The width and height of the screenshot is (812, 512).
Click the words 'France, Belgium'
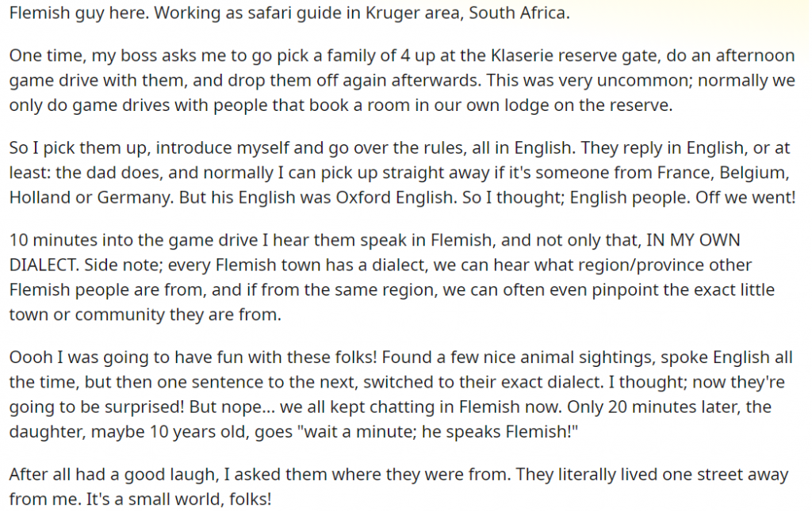pyautogui.click(x=723, y=173)
